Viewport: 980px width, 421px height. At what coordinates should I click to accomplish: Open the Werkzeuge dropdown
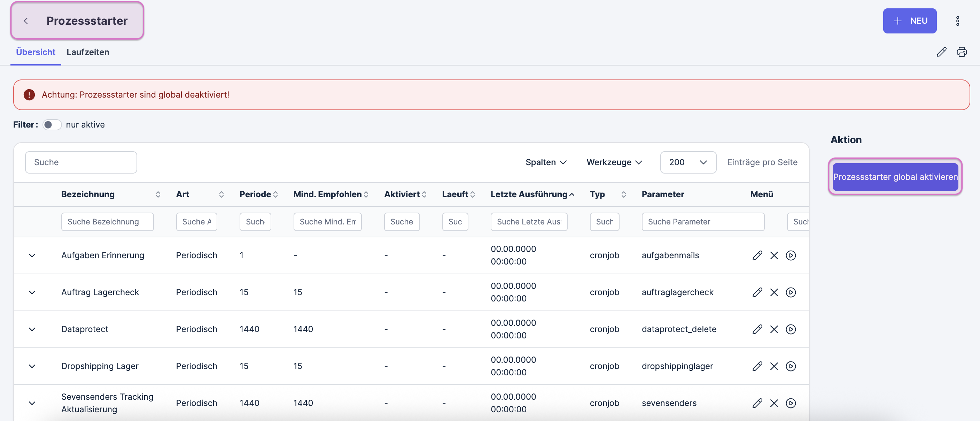(614, 162)
